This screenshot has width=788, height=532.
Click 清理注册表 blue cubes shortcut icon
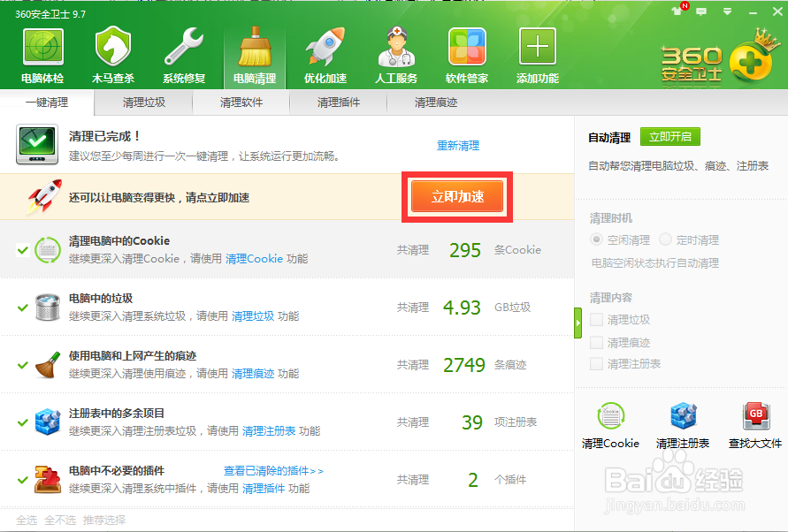click(683, 416)
